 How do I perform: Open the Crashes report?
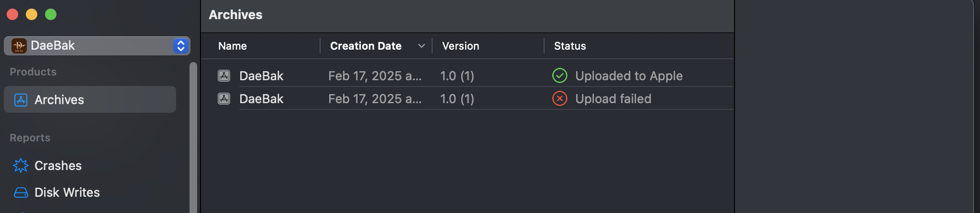tap(58, 166)
